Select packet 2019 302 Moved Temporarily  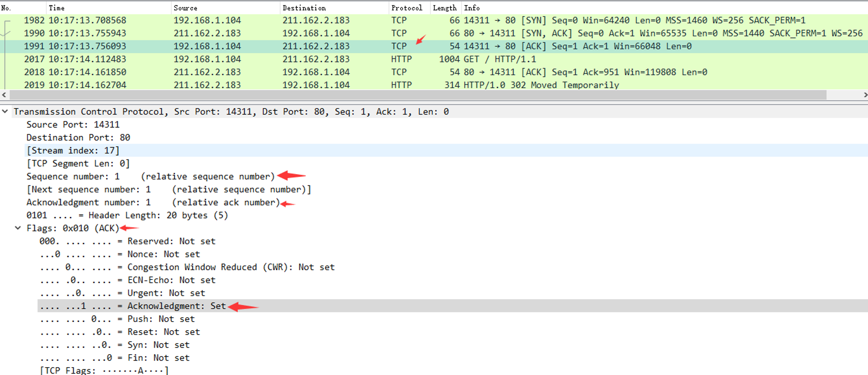(x=434, y=85)
